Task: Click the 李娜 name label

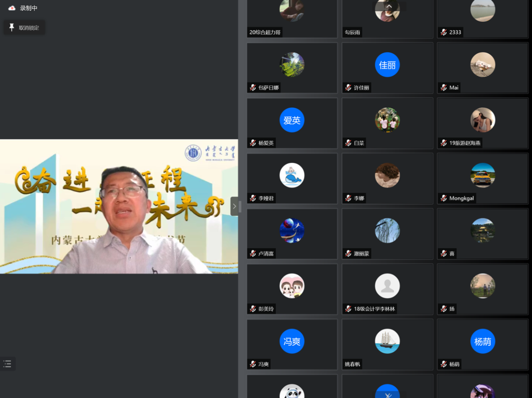Action: 359,198
